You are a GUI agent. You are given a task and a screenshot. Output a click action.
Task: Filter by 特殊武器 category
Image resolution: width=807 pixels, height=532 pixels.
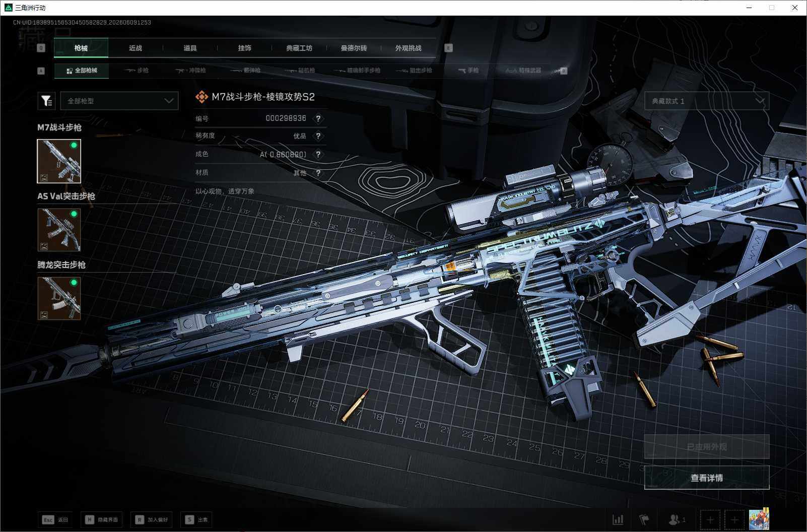pos(523,71)
